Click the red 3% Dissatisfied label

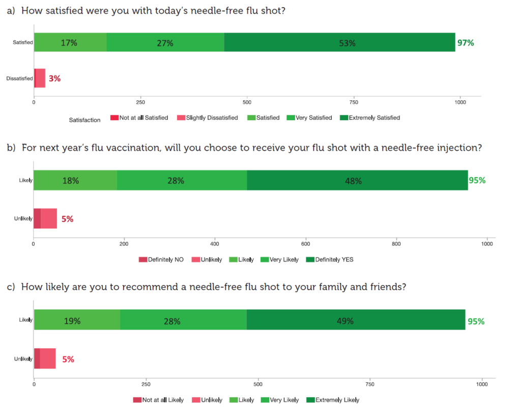click(x=55, y=79)
